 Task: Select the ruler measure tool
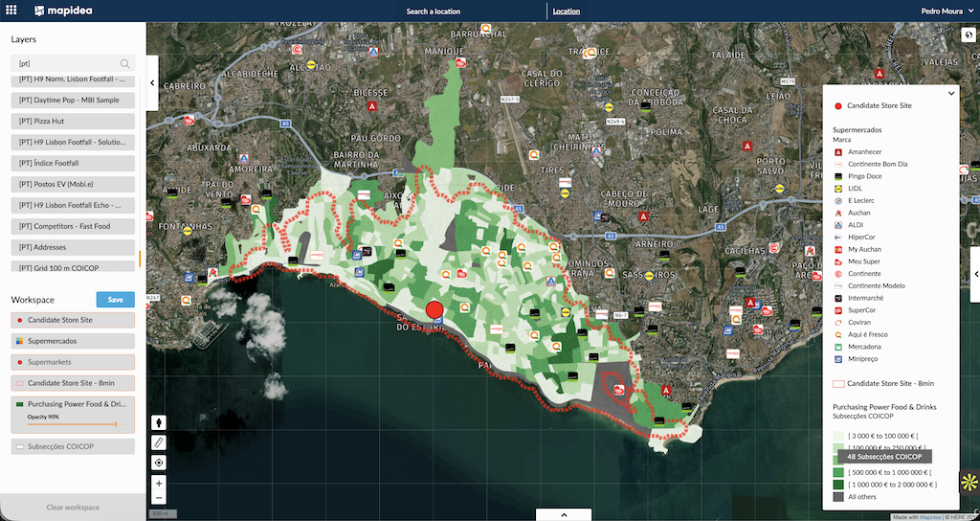(159, 442)
